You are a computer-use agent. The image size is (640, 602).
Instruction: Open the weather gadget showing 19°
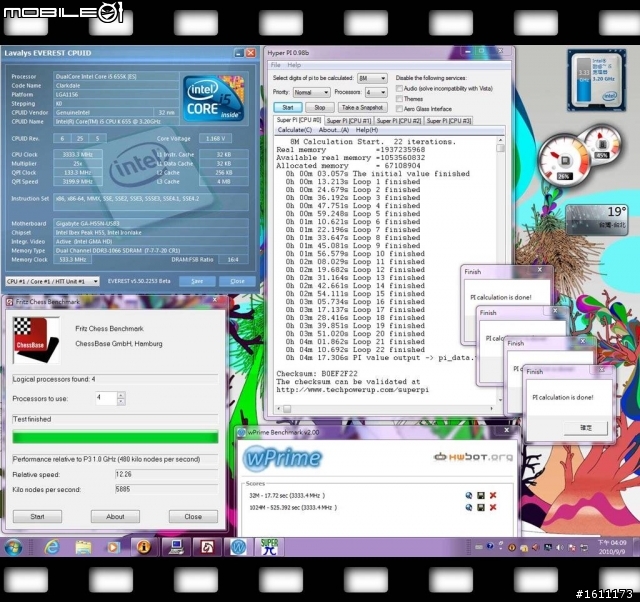[x=596, y=219]
